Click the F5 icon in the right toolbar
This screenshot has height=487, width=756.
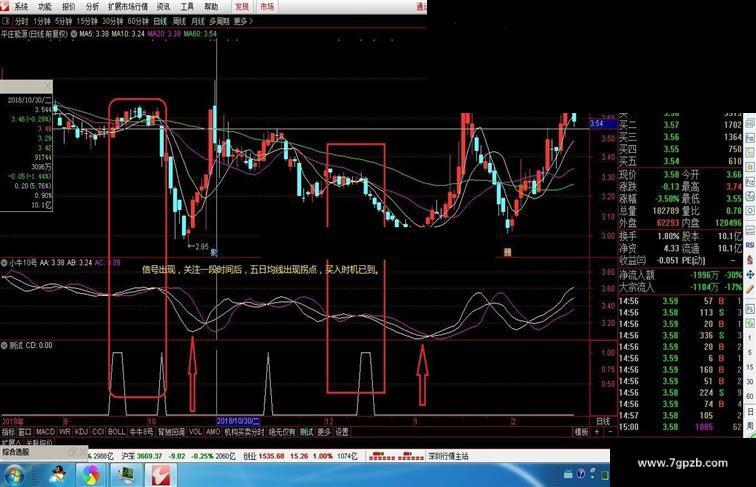point(750,308)
